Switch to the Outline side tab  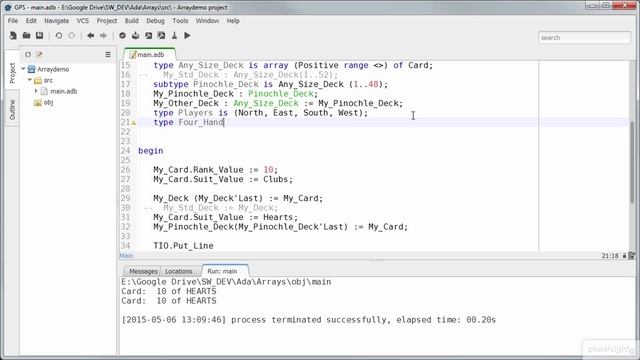12,110
